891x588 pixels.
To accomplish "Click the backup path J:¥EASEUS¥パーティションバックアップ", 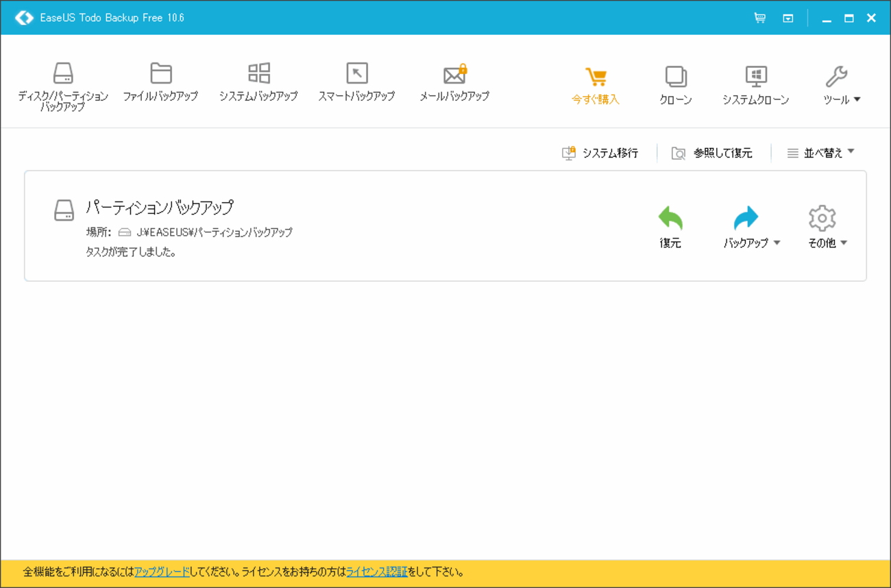I will click(x=215, y=232).
